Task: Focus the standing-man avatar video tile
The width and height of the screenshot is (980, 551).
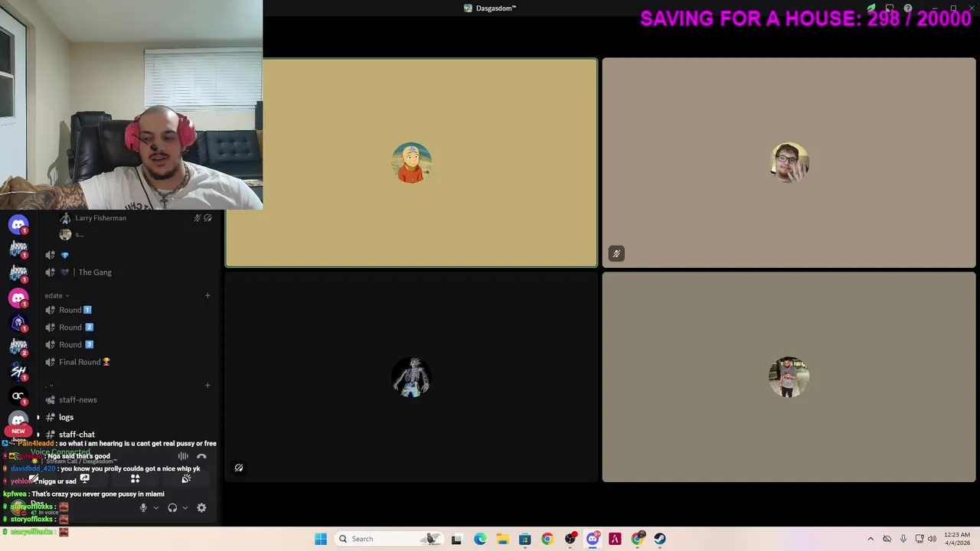Action: 789,377
